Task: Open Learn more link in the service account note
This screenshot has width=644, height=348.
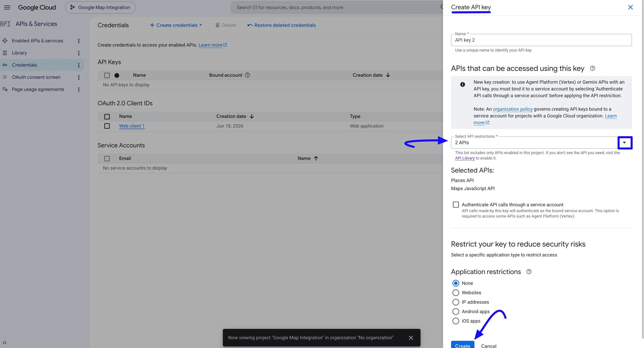Action: (x=610, y=116)
